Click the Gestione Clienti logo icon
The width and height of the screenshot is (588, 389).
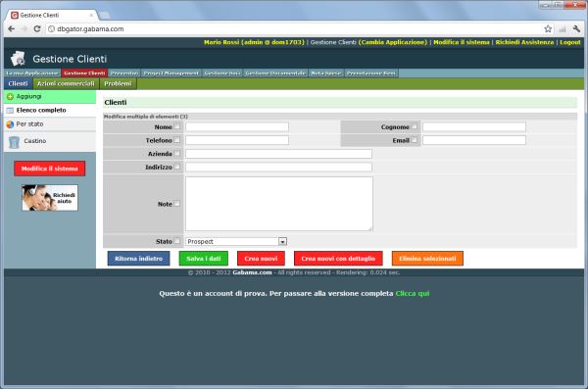(18, 59)
